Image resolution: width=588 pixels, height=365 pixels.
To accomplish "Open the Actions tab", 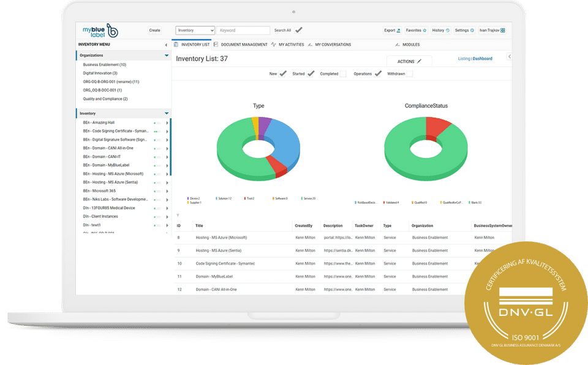I will click(409, 61).
